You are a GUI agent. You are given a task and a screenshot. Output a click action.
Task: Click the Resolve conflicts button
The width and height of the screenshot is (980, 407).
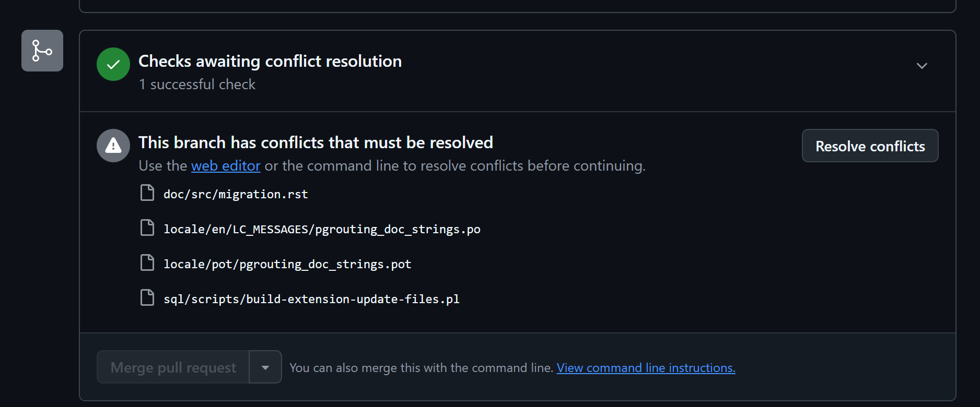[x=870, y=146]
